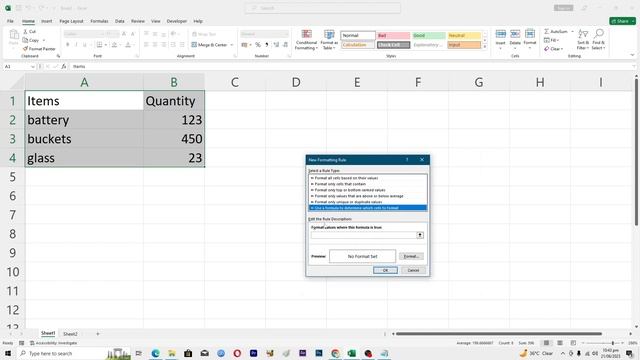Select 'Format only unique or duplicate values' rule
Image resolution: width=640 pixels, height=360 pixels.
coord(368,202)
